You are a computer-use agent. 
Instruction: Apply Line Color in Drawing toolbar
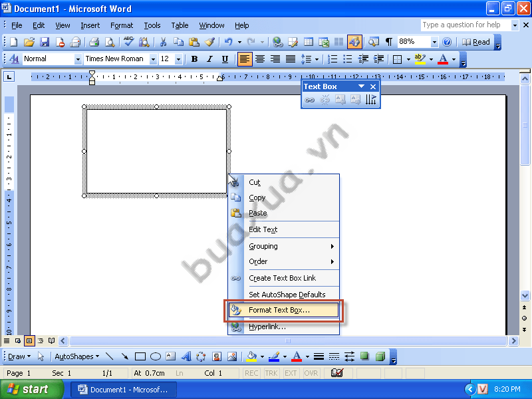pos(274,356)
